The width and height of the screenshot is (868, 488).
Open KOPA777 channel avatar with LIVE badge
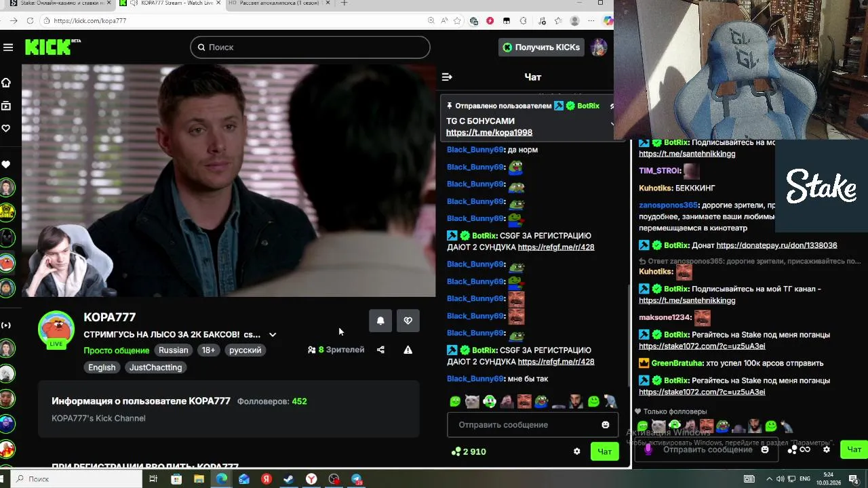coord(56,331)
